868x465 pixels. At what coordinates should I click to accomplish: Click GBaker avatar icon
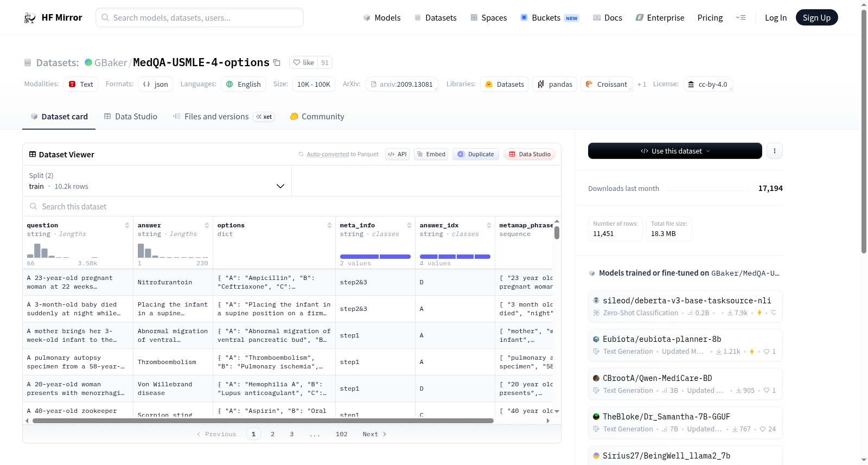pos(88,62)
